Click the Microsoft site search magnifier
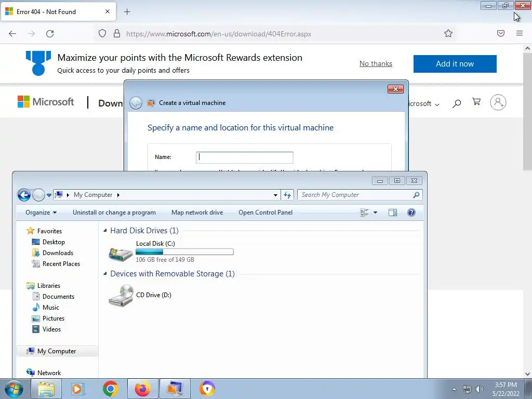 tap(456, 103)
